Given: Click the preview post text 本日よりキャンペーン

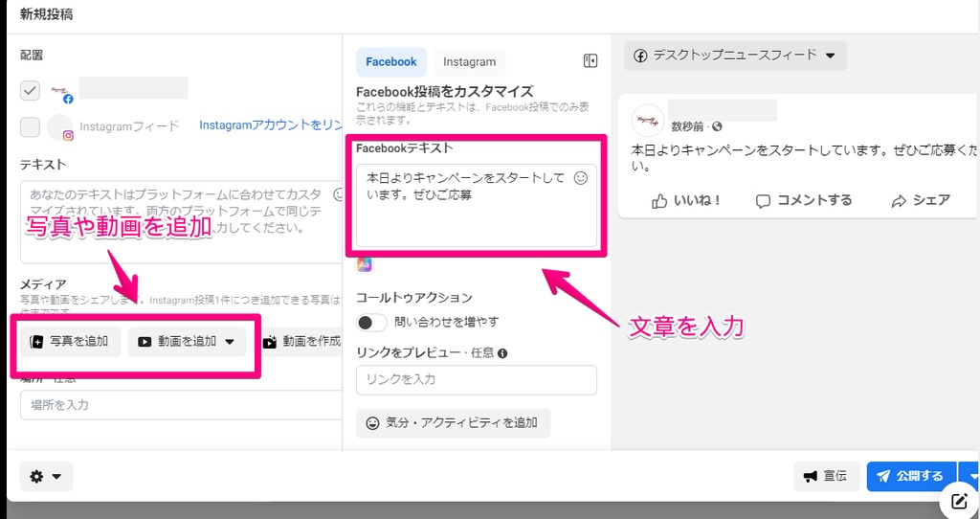Looking at the screenshot, I should (804, 159).
